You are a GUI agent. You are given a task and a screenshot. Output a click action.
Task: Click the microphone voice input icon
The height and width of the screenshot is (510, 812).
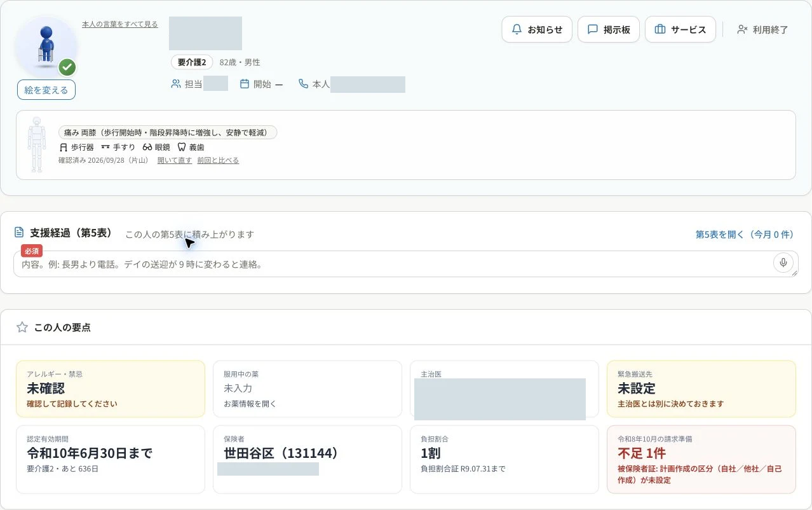click(x=783, y=263)
